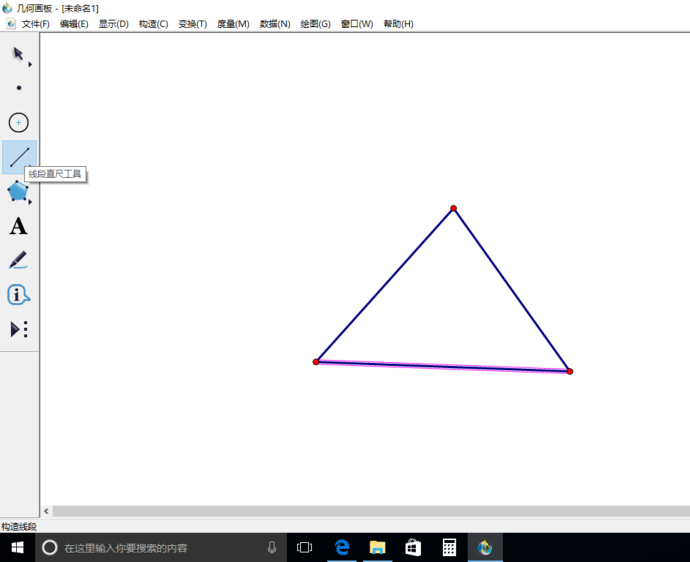Open the Custom tools button
690x562 pixels.
coord(18,329)
